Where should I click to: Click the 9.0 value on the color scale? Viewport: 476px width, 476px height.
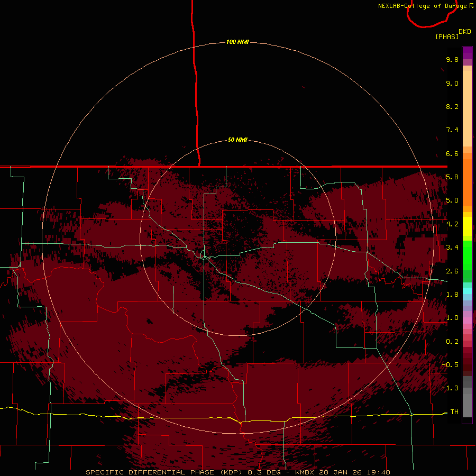[x=452, y=83]
